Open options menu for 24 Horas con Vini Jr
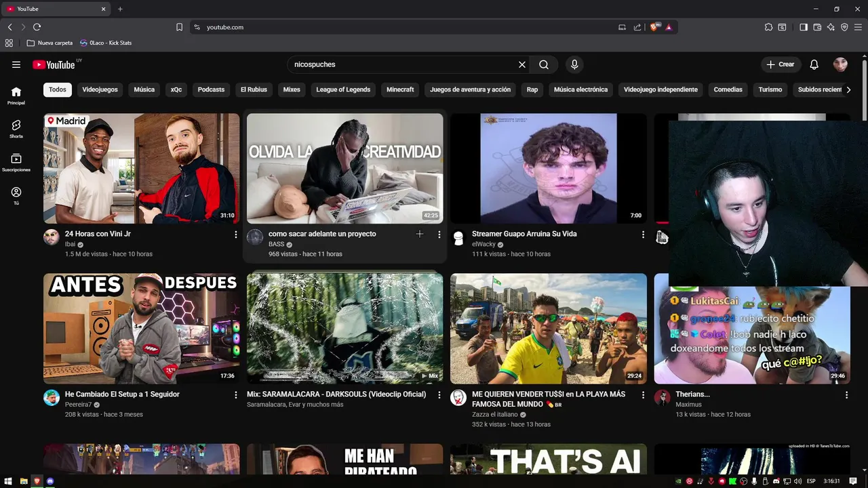 (x=236, y=235)
